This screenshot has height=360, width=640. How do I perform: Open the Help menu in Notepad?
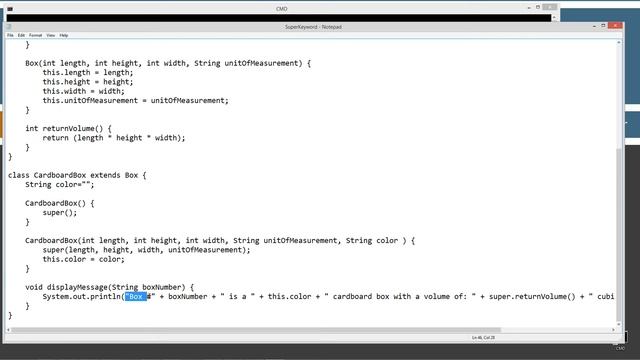(x=64, y=36)
